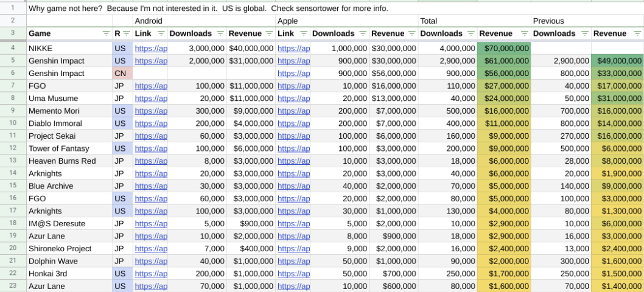Image resolution: width=644 pixels, height=292 pixels.
Task: Open the Apple link for Blue Archive
Action: 293,186
